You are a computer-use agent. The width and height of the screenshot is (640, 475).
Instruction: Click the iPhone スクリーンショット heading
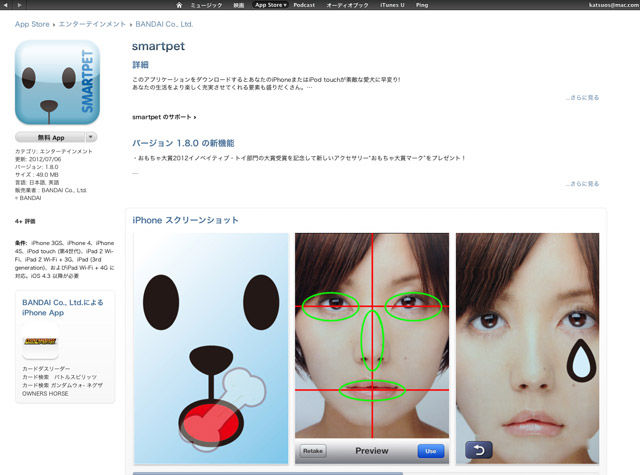coord(185,220)
